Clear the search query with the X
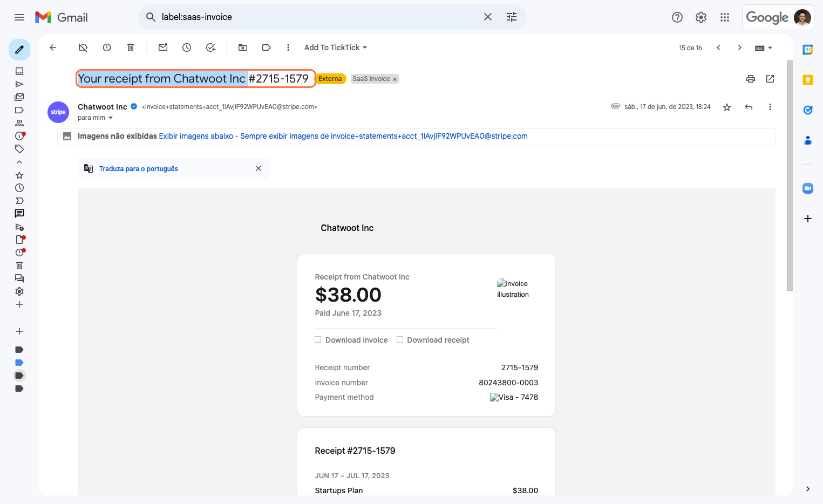Viewport: 823px width, 504px height. coord(488,17)
